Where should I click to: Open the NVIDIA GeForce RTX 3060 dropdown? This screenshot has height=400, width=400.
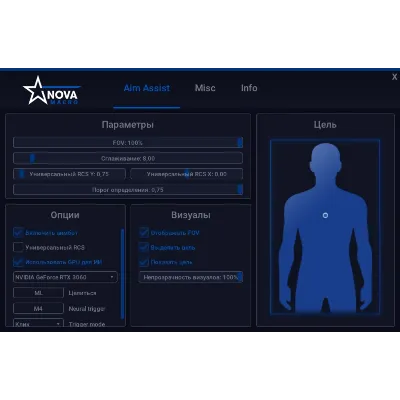(x=65, y=277)
